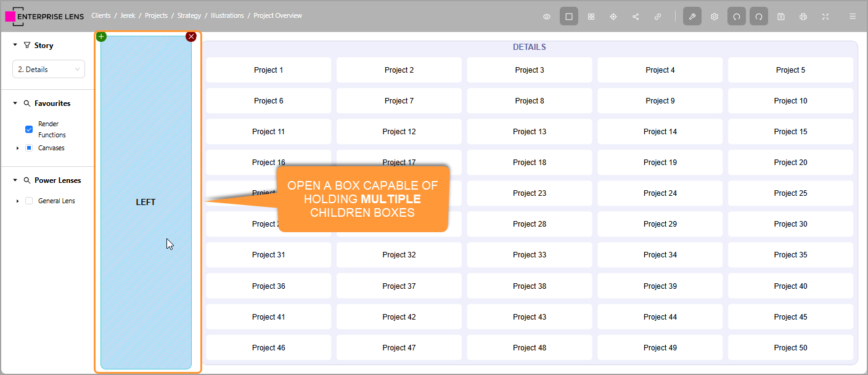Click the target crosshair icon in toolbar
This screenshot has height=375, width=868.
click(x=613, y=17)
